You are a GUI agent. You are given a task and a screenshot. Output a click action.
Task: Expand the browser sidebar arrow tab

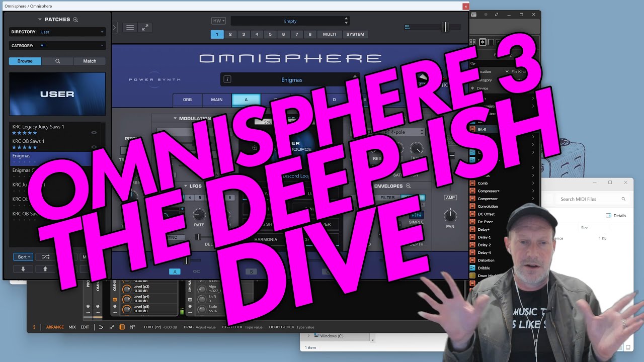click(115, 28)
